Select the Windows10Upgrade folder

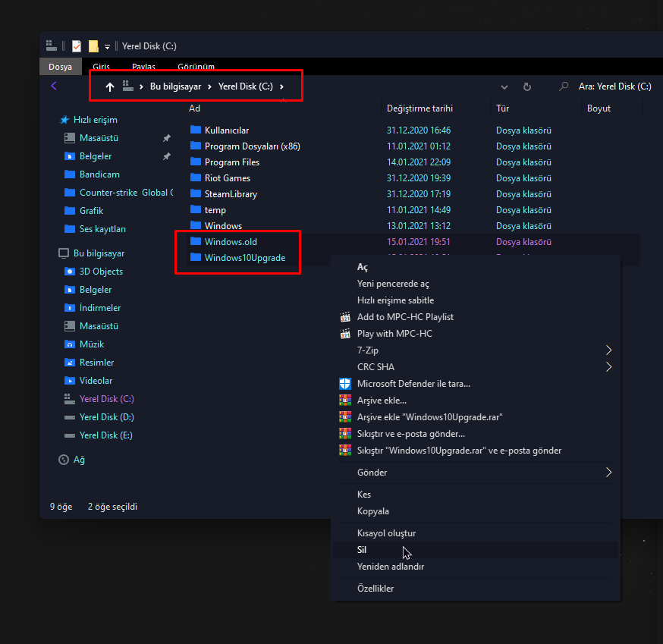(245, 258)
